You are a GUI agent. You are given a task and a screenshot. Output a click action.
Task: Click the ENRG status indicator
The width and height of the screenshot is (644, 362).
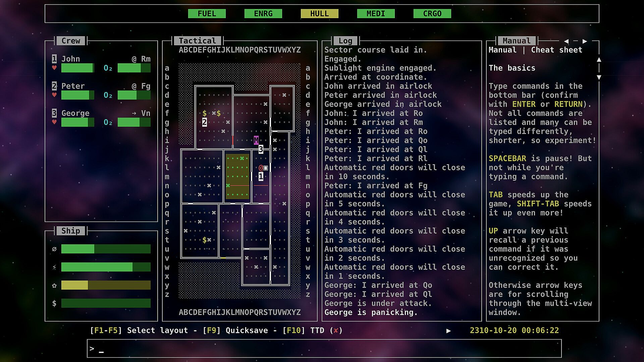point(263,14)
